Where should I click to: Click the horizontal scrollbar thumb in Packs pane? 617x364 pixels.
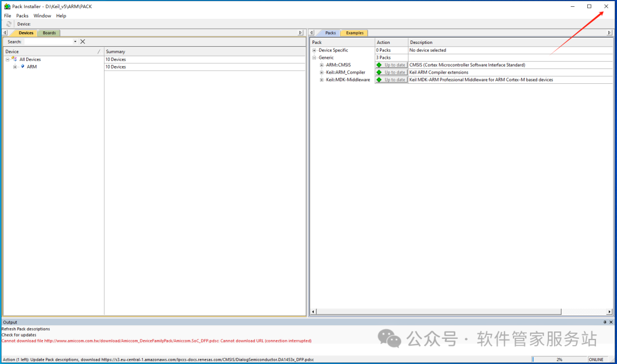pyautogui.click(x=439, y=312)
